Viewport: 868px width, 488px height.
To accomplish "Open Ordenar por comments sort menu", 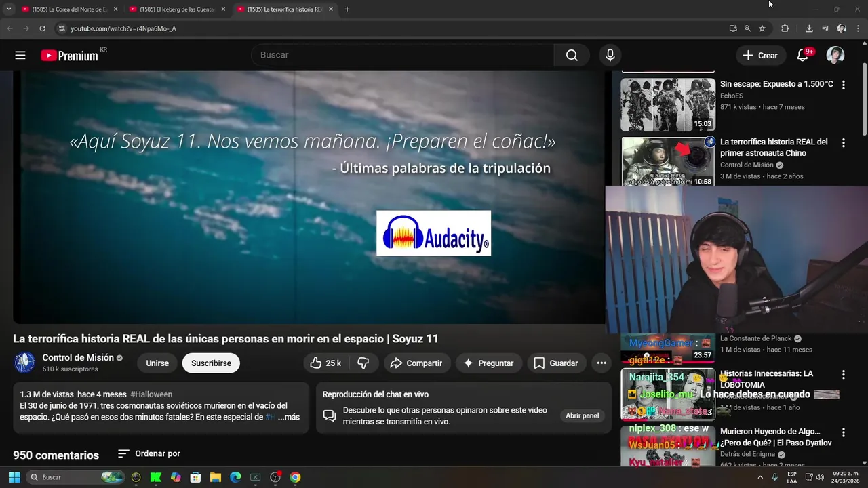I will (149, 453).
